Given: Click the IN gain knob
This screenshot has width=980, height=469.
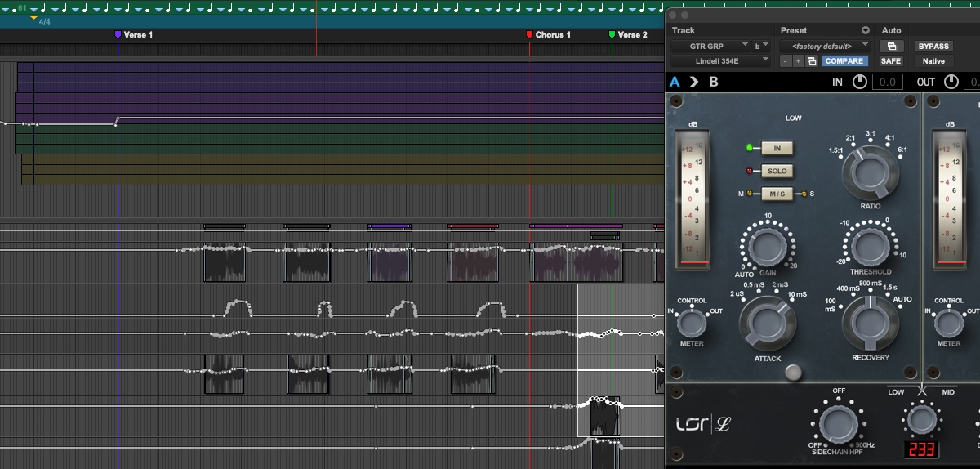Looking at the screenshot, I should (859, 82).
